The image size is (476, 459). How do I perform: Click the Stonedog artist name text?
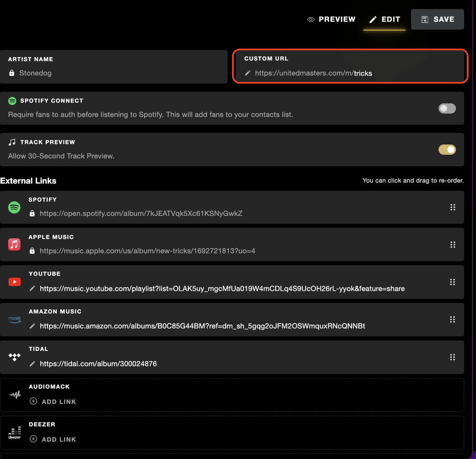(x=35, y=73)
